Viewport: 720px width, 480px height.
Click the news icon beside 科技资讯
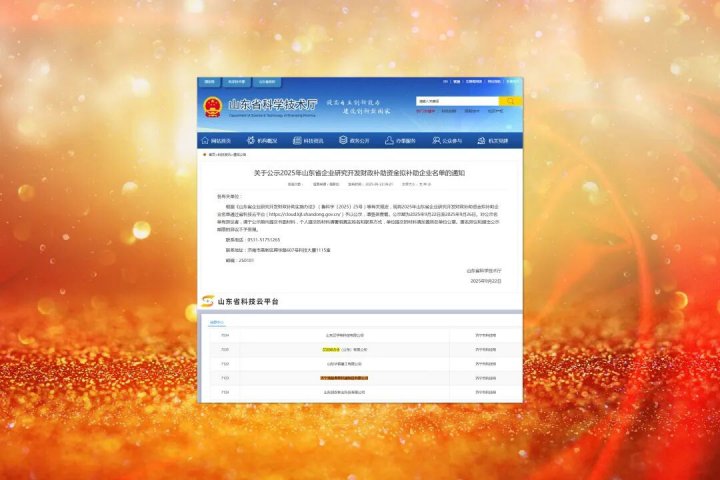click(x=298, y=141)
